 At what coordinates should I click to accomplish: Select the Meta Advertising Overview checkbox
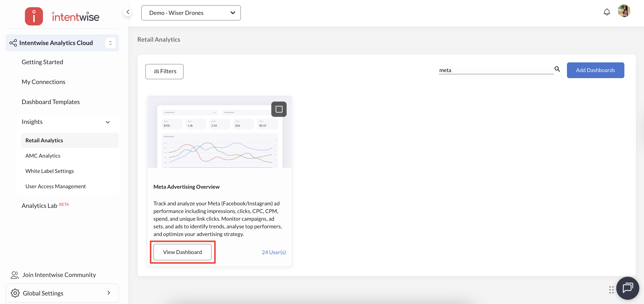(x=279, y=109)
